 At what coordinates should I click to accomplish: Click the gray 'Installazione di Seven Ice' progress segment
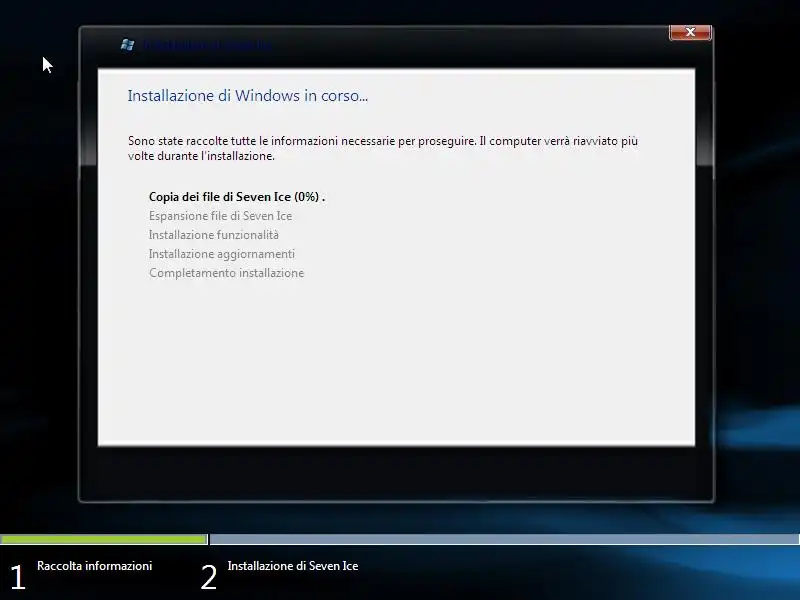point(505,539)
